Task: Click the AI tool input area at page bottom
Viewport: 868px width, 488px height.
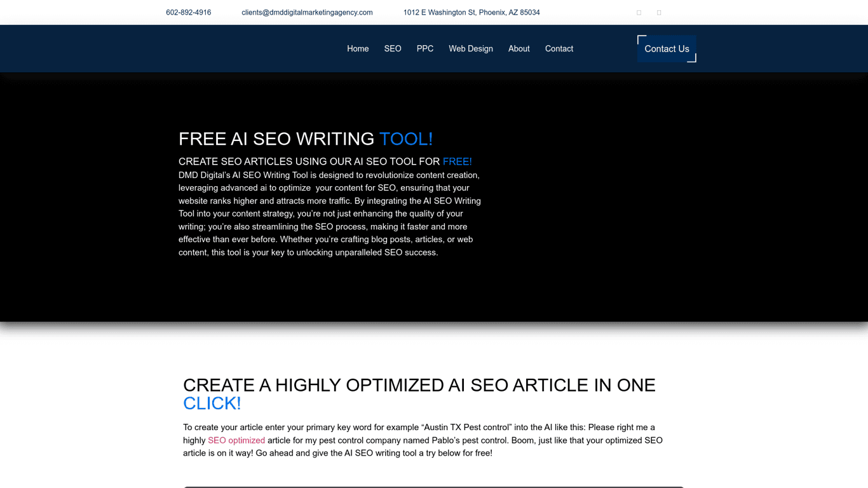Action: pyautogui.click(x=434, y=486)
